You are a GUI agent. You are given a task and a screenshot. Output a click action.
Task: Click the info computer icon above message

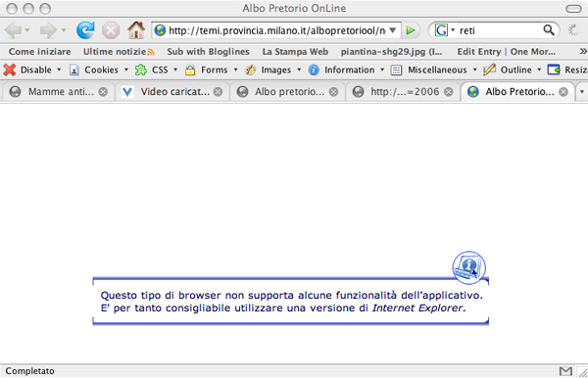(468, 267)
